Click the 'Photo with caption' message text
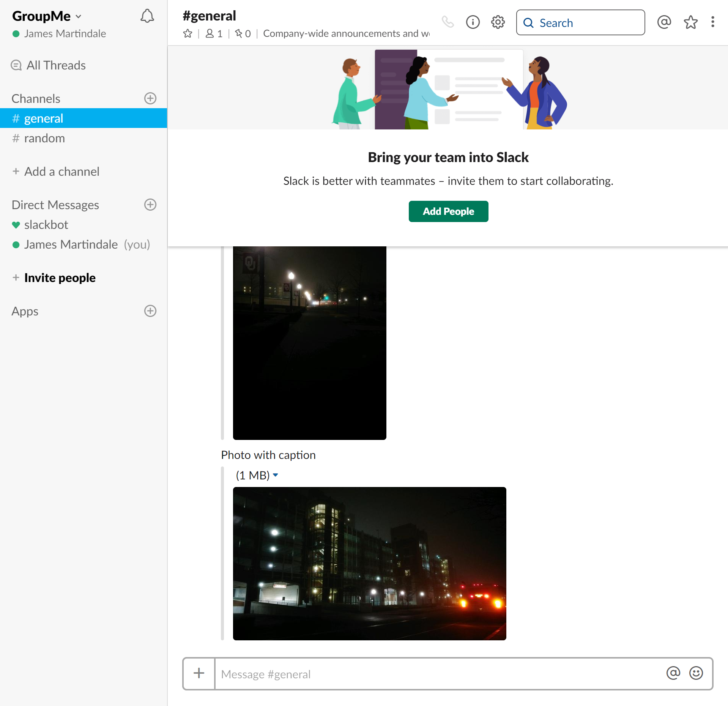The width and height of the screenshot is (728, 706). tap(268, 455)
